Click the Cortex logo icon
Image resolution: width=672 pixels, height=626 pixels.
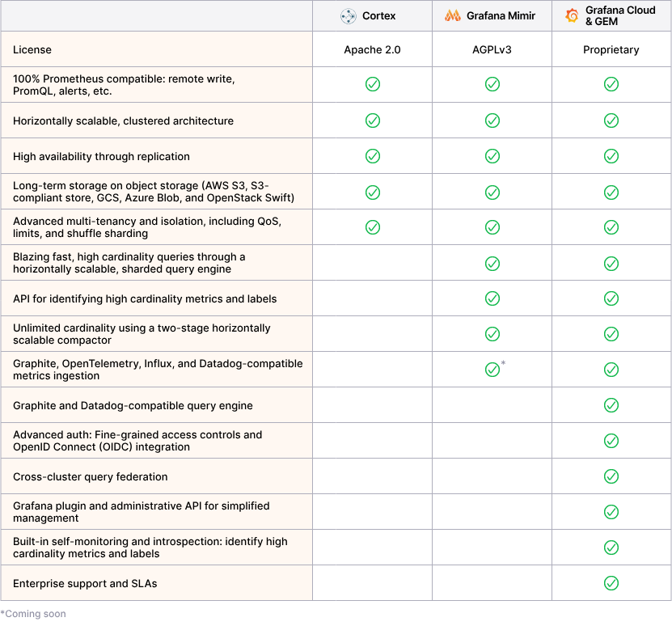point(349,16)
